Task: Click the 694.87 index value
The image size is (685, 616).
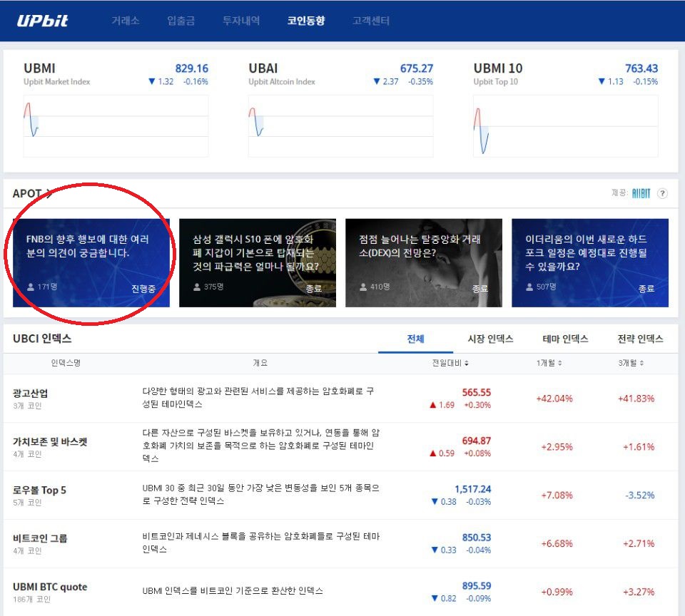Action: point(477,441)
